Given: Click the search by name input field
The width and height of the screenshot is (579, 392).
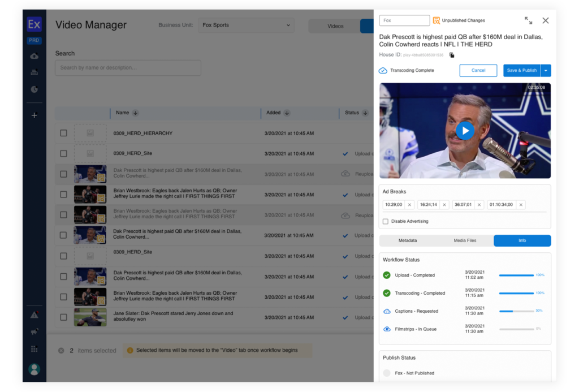Looking at the screenshot, I should point(128,68).
